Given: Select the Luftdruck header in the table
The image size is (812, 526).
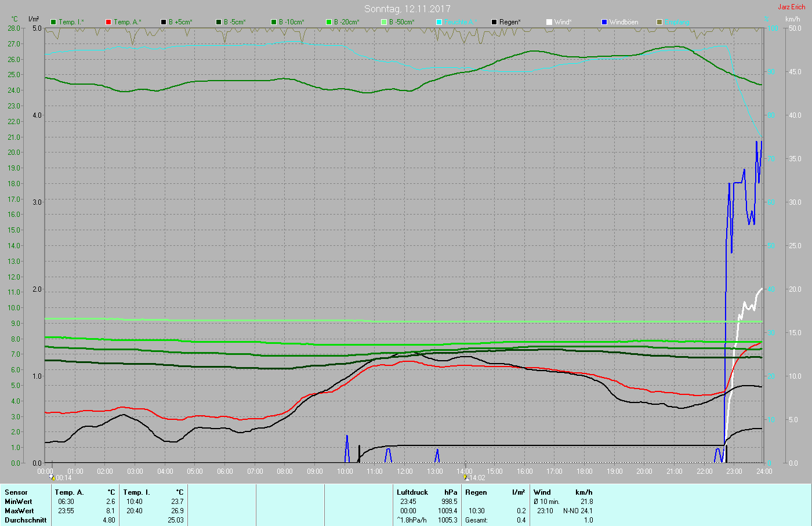Looking at the screenshot, I should click(x=412, y=492).
